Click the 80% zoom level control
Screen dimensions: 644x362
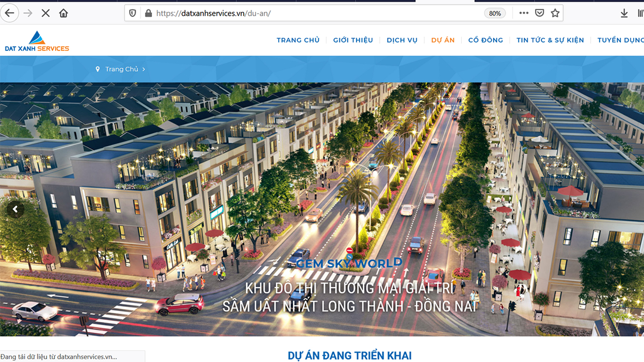[x=495, y=13]
